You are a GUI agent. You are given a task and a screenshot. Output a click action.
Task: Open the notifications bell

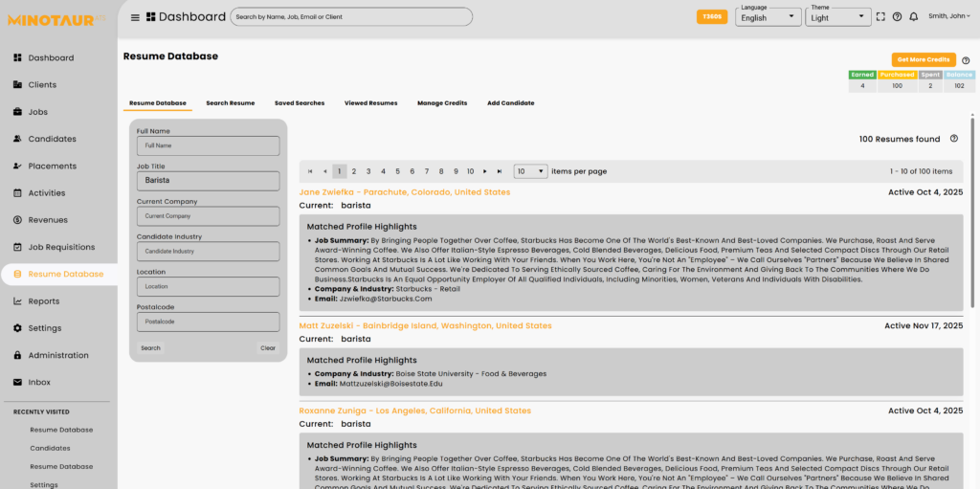coord(913,16)
